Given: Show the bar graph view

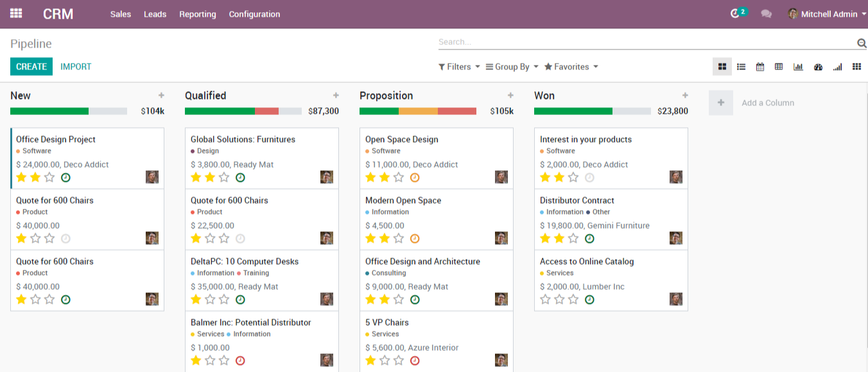Looking at the screenshot, I should (798, 67).
